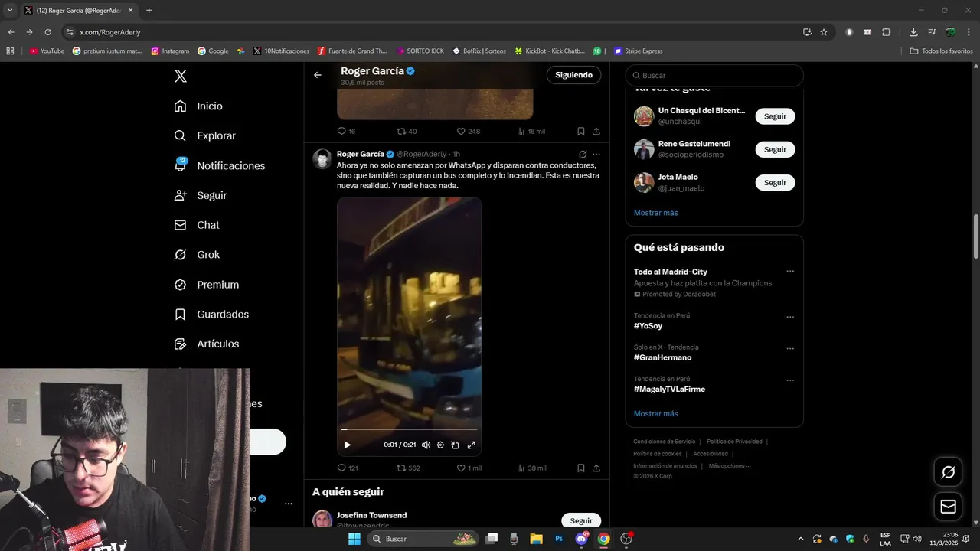Mute the video audio
Image resolution: width=980 pixels, height=551 pixels.
tap(426, 445)
